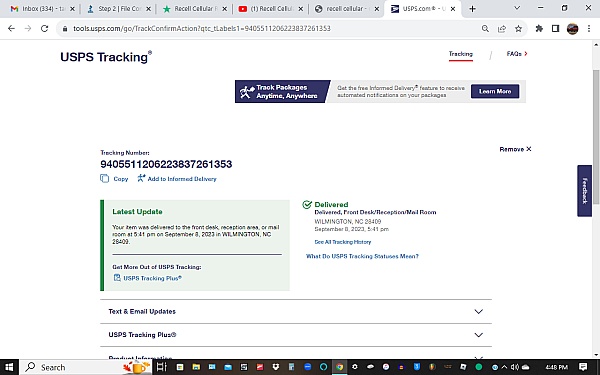Open See All Tracking History link
This screenshot has height=375, width=600.
tap(342, 242)
